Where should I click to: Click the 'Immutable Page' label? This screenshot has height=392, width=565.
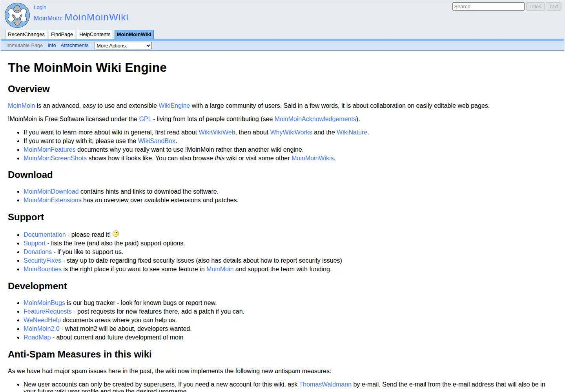[x=24, y=45]
